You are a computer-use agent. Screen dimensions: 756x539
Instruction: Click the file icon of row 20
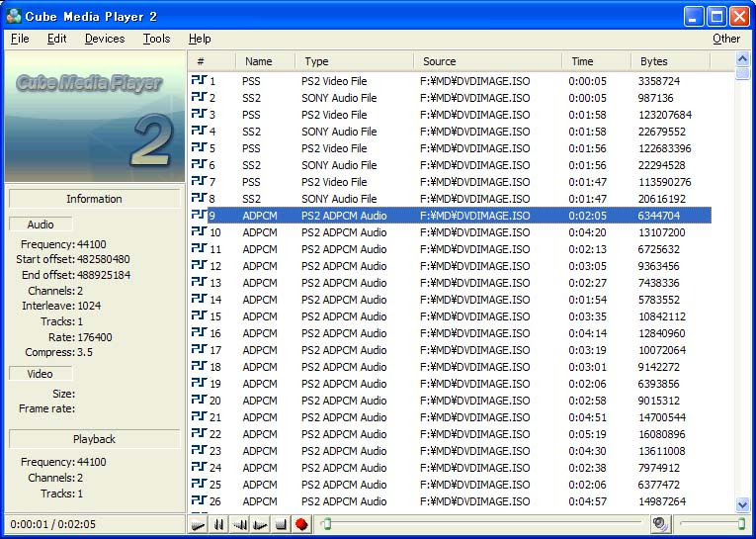pos(199,400)
